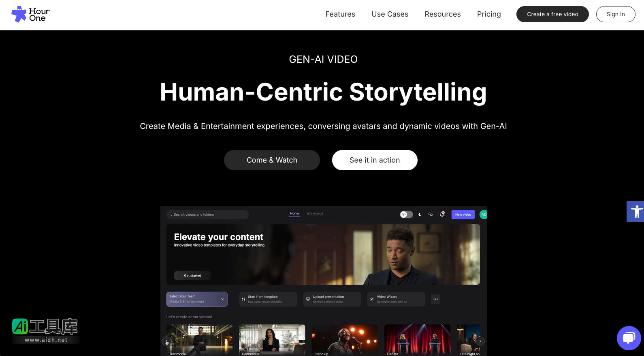Image resolution: width=644 pixels, height=356 pixels.
Task: Click the Come & Watch button
Action: click(272, 160)
